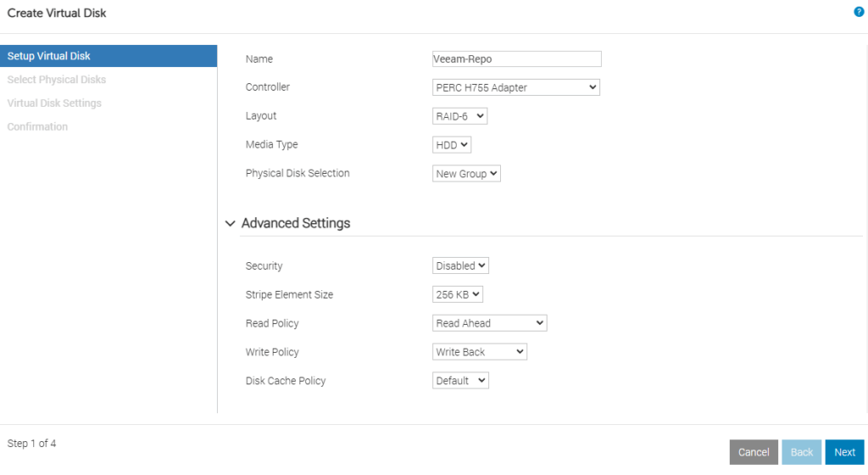Open the help question mark icon
The image size is (868, 475).
coord(859,12)
